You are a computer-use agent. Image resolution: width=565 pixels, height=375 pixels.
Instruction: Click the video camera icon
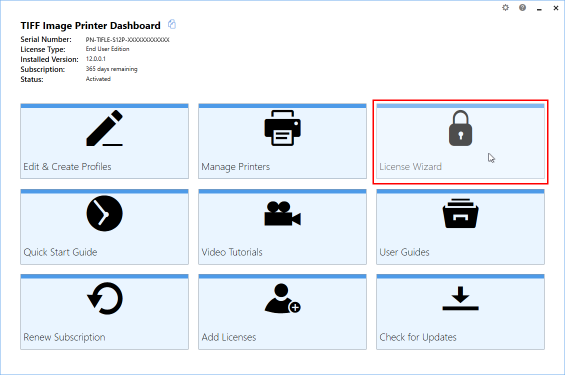282,214
